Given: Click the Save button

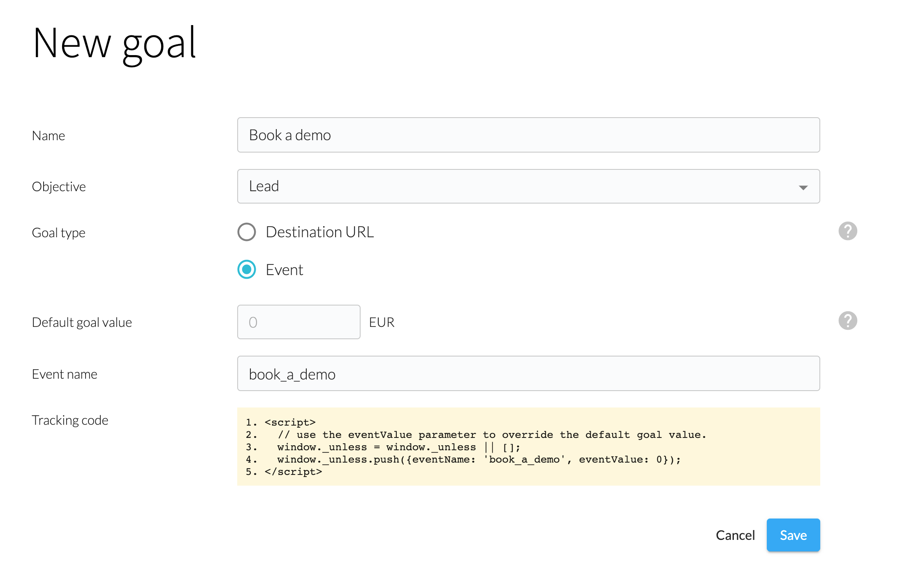Looking at the screenshot, I should click(x=793, y=535).
